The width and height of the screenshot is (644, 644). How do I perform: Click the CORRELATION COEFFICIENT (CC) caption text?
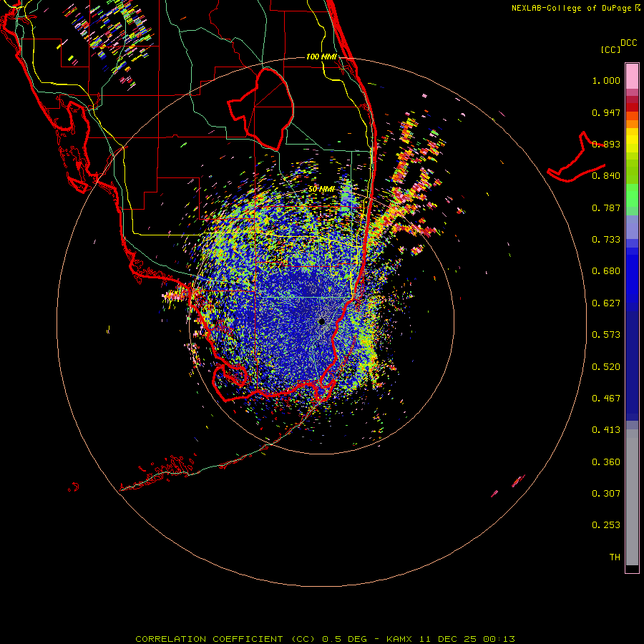tap(226, 639)
